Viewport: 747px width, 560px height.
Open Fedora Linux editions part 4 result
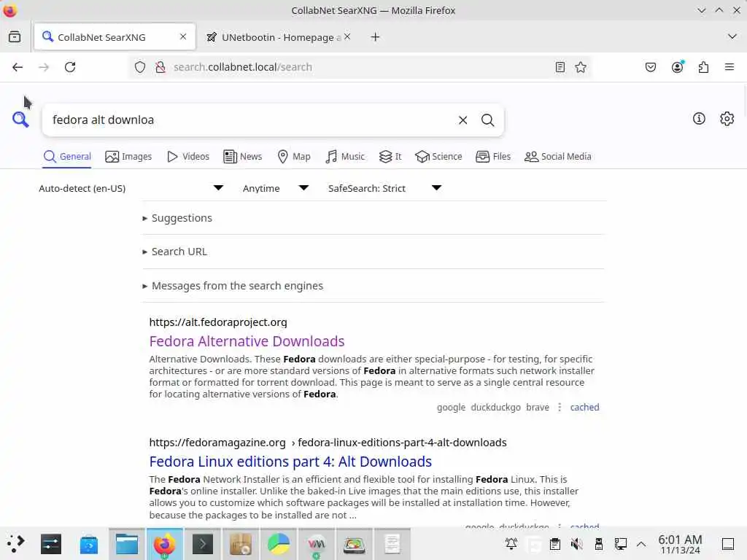click(x=290, y=462)
